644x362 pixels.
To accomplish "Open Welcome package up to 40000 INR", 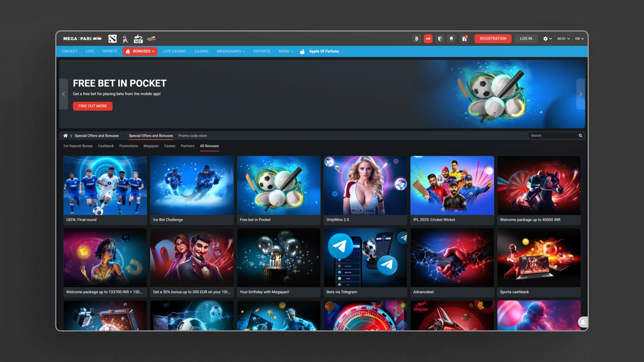I will click(x=539, y=190).
